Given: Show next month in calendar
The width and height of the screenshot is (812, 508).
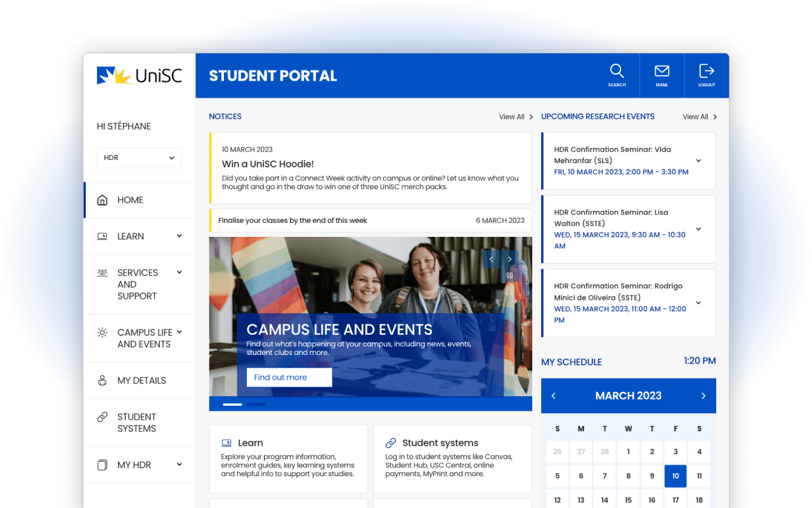Looking at the screenshot, I should (703, 396).
